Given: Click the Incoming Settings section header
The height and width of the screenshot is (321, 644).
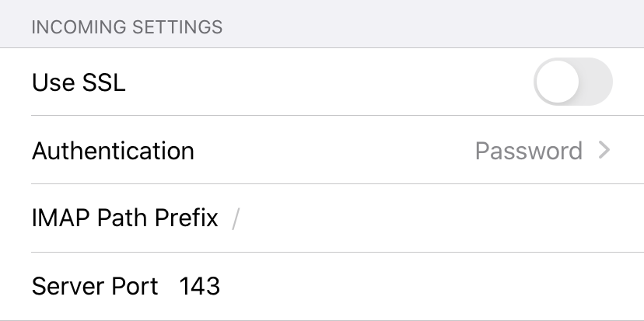Looking at the screenshot, I should tap(127, 27).
